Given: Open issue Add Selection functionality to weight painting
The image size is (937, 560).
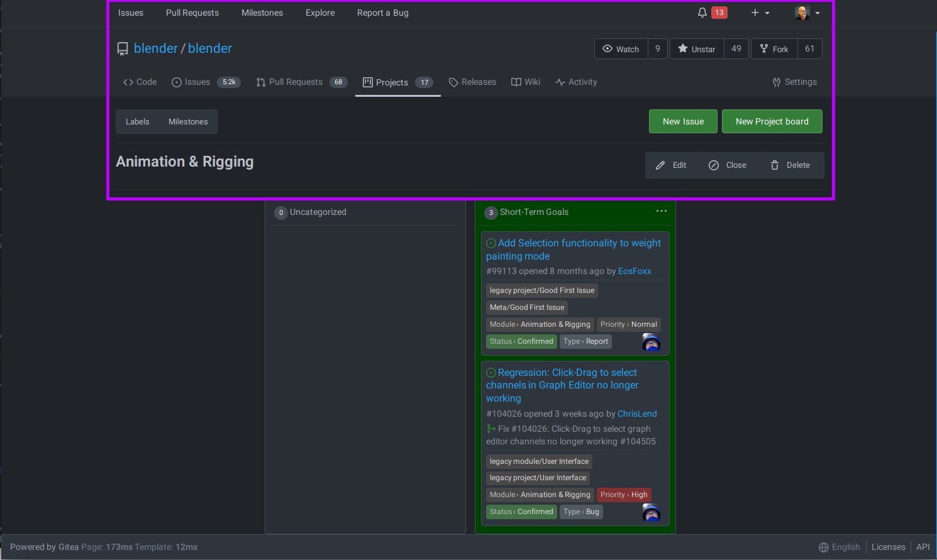Looking at the screenshot, I should tap(574, 250).
